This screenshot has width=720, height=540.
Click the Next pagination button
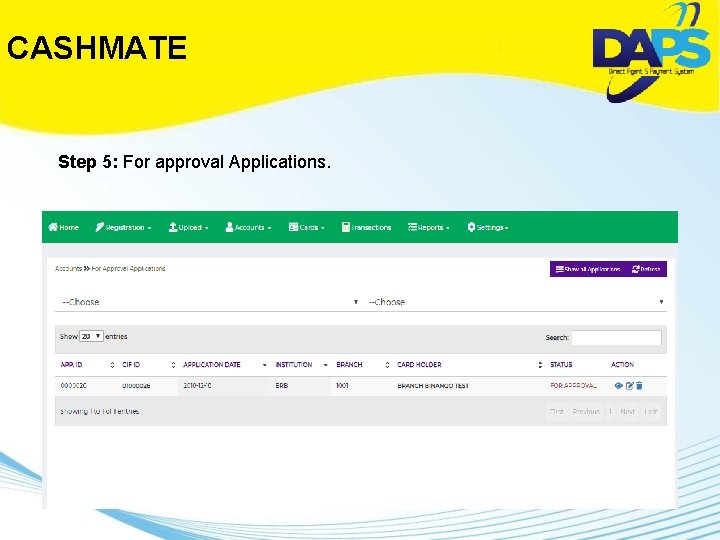point(627,411)
